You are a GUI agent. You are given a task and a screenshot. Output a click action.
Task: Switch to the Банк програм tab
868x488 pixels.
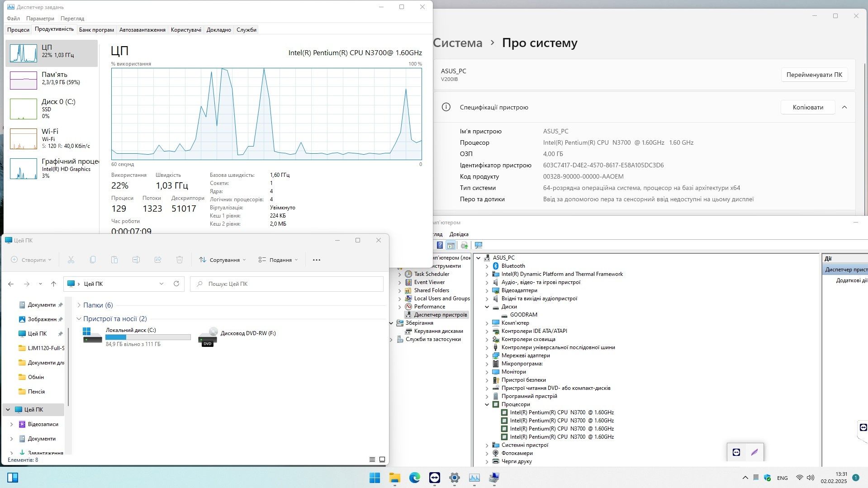coord(96,30)
